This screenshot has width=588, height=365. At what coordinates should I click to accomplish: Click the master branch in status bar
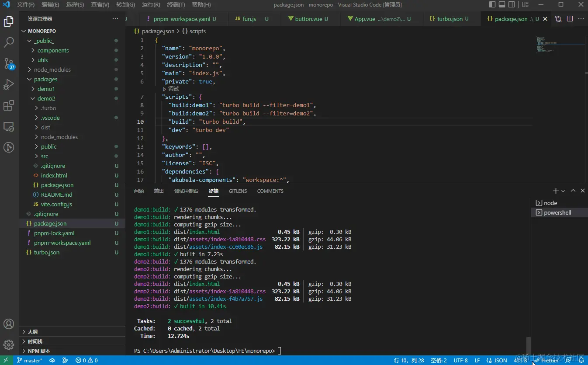(30, 361)
